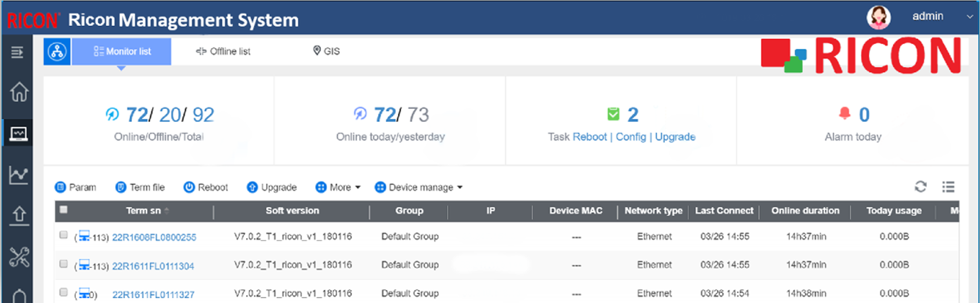980x303 pixels.
Task: Click the Network type column header
Action: [x=653, y=211]
